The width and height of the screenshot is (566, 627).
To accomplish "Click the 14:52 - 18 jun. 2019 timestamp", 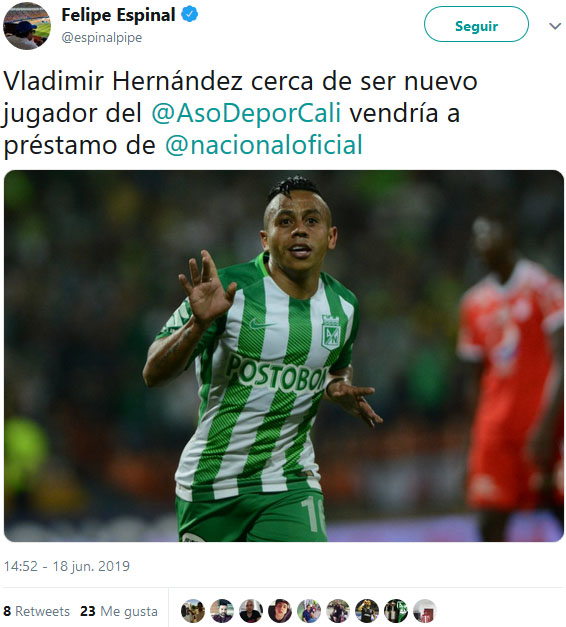I will click(x=67, y=566).
